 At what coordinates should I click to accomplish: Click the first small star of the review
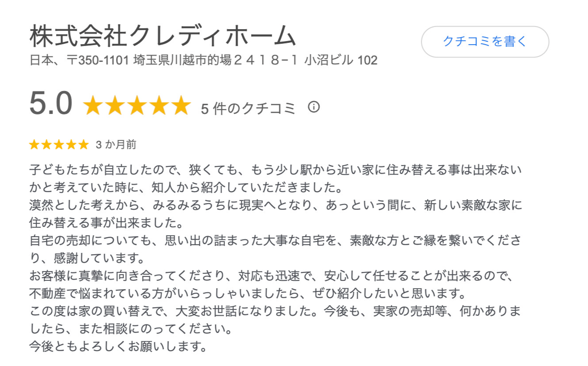[x=34, y=144]
